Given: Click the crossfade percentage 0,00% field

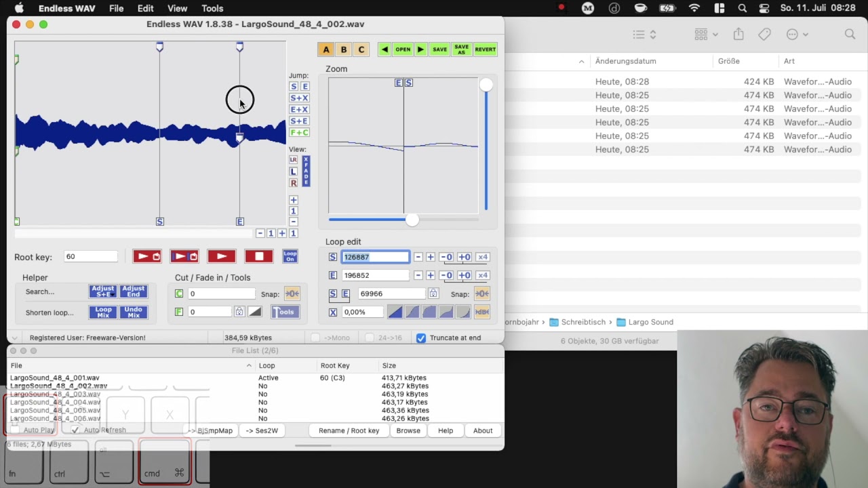Looking at the screenshot, I should tap(363, 312).
